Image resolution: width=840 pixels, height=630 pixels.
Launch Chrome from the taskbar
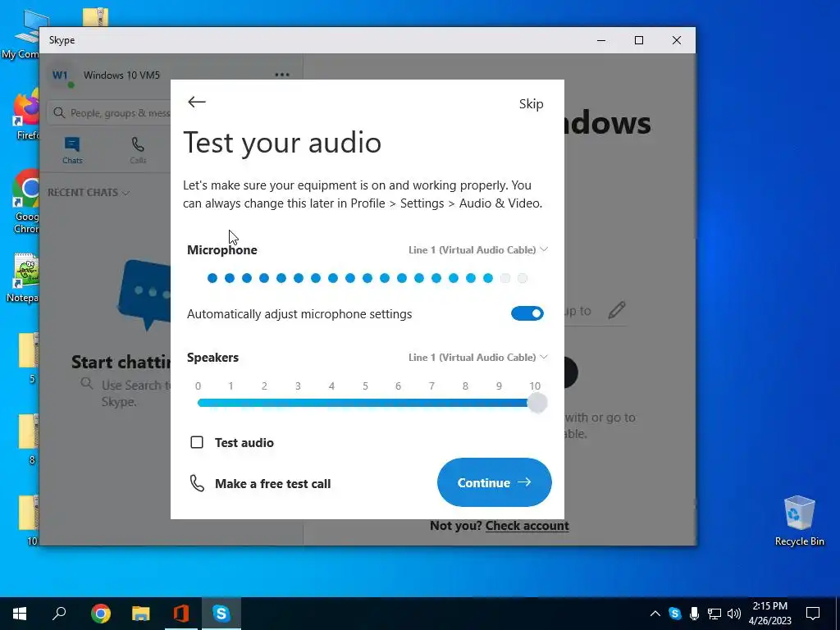100,614
